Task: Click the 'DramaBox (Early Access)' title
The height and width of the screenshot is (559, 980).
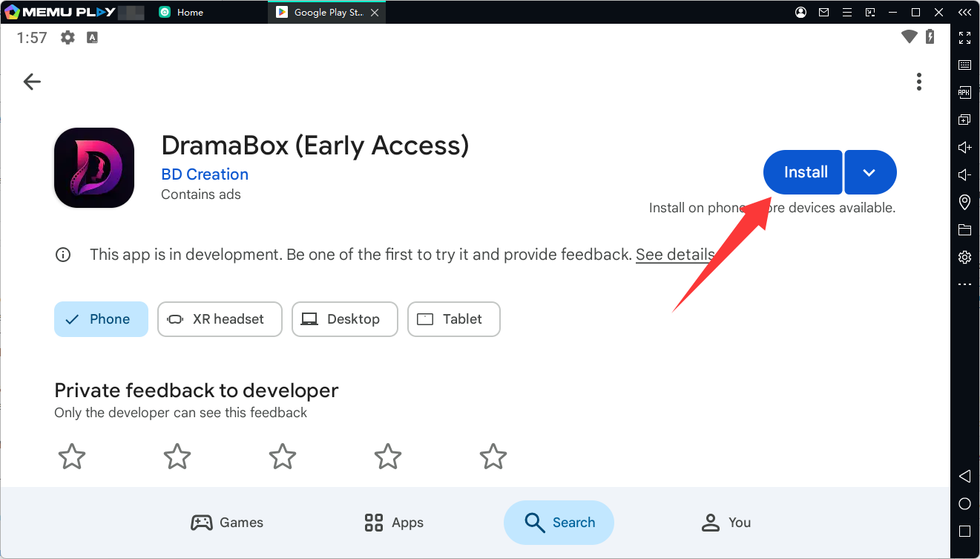Action: (315, 145)
